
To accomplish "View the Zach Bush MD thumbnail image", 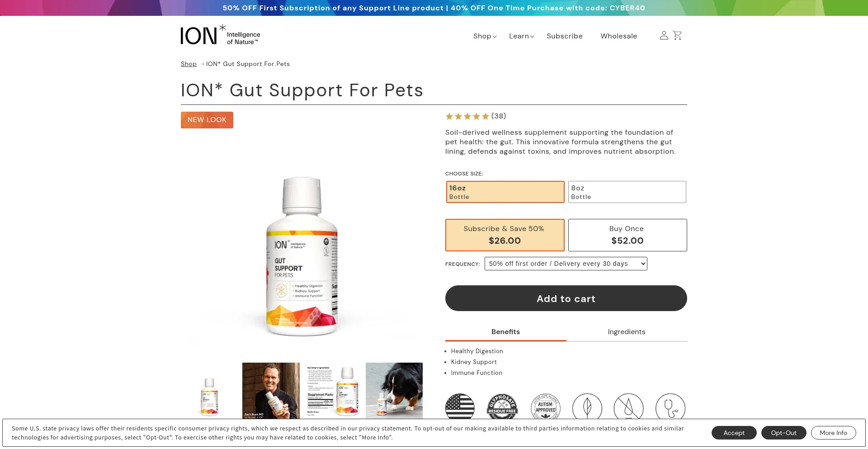I will click(x=271, y=390).
